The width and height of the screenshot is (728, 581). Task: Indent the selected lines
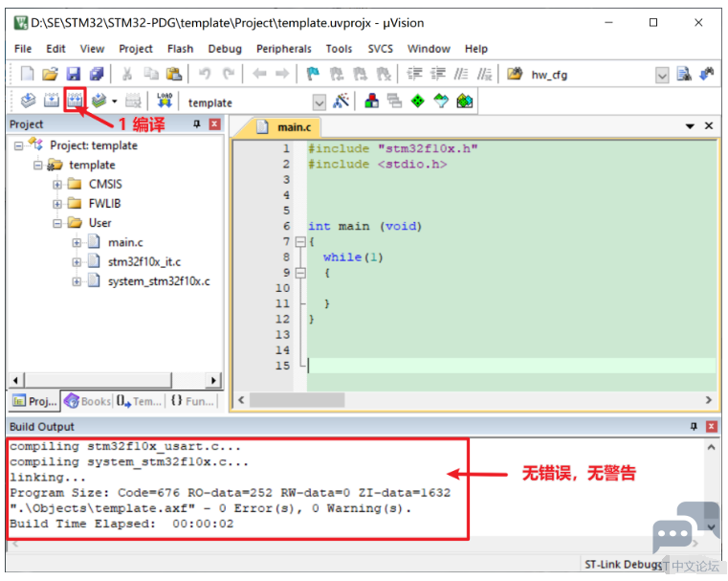(414, 74)
